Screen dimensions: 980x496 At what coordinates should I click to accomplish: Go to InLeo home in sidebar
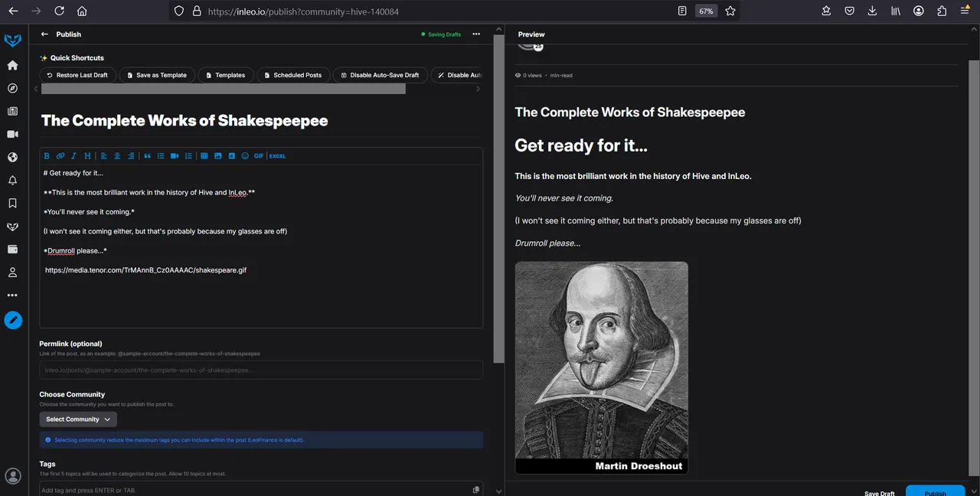(x=12, y=65)
